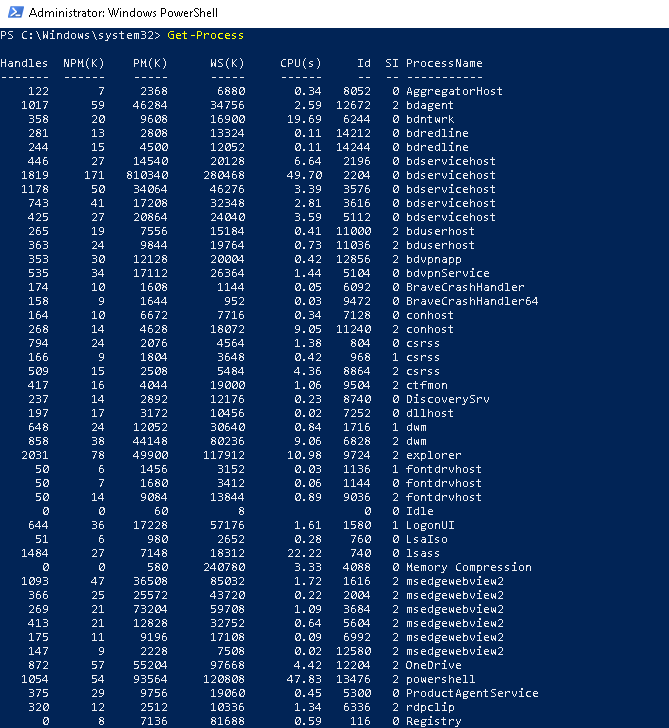Click the BraveCrashHandler process name
The width and height of the screenshot is (669, 728).
(465, 287)
